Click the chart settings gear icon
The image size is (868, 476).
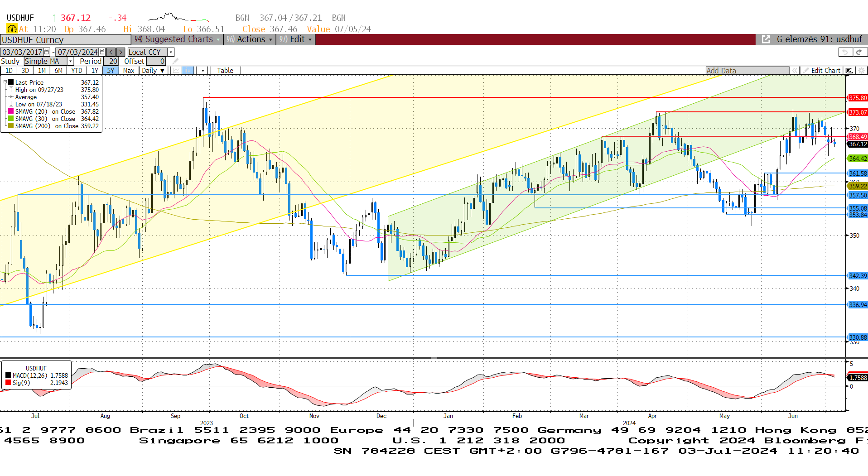pos(862,70)
